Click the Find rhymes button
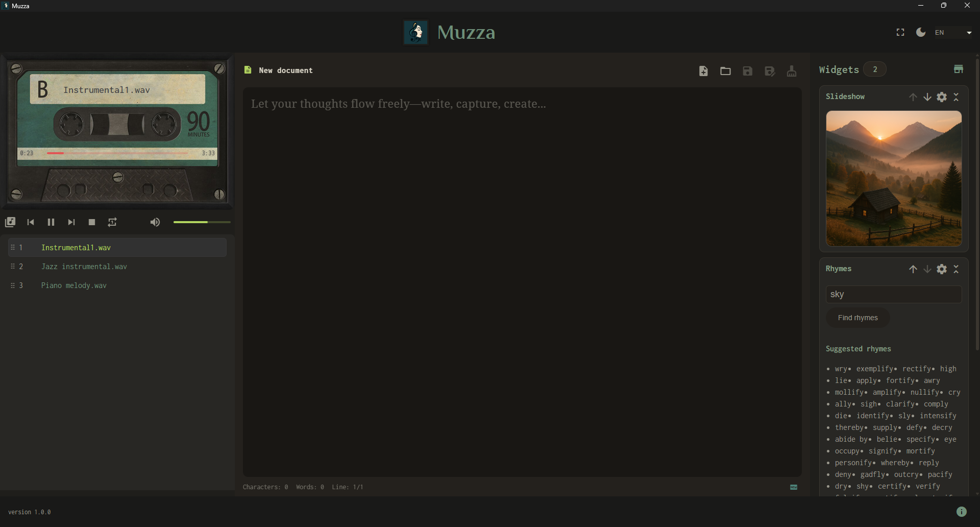This screenshot has height=527, width=980. [857, 318]
